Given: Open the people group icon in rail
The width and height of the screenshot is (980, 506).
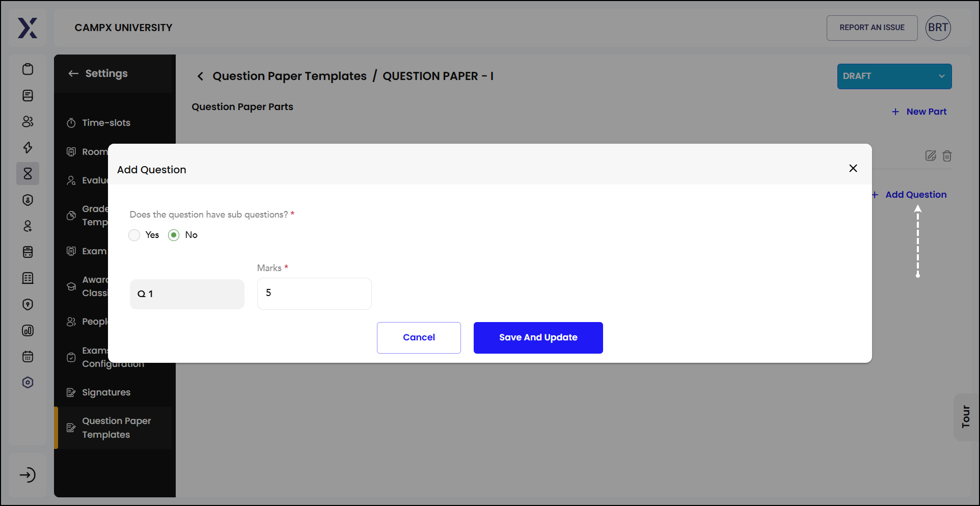Looking at the screenshot, I should (x=28, y=121).
